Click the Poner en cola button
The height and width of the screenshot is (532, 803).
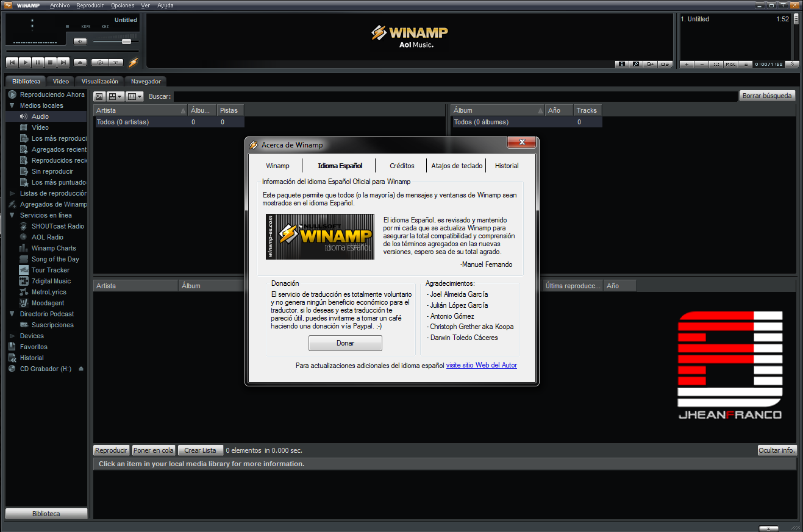click(154, 450)
